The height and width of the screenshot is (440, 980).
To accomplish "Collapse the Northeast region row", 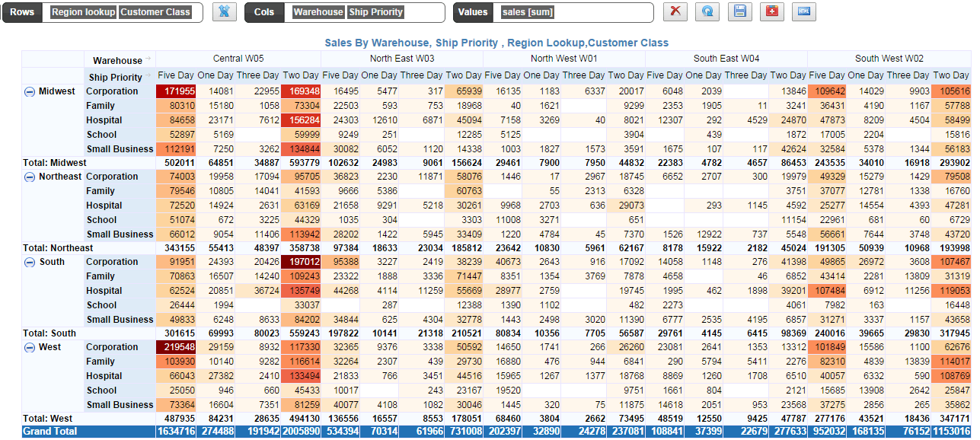I will (x=29, y=176).
